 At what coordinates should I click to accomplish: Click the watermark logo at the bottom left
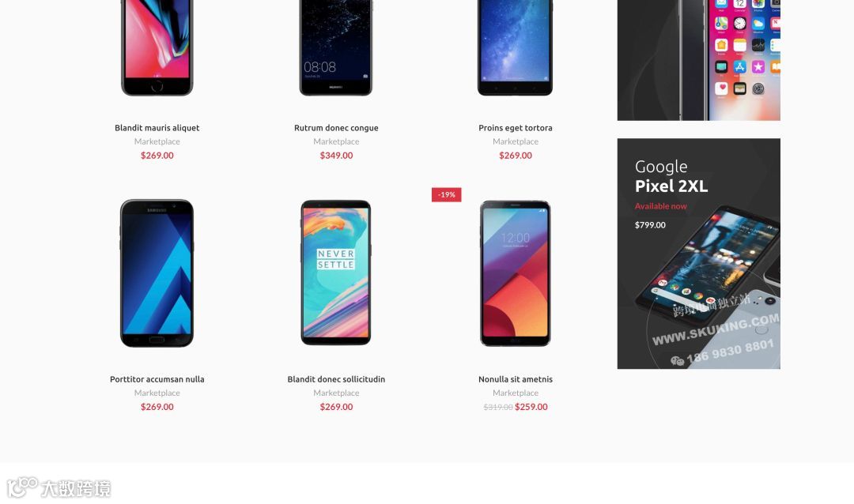(59, 487)
